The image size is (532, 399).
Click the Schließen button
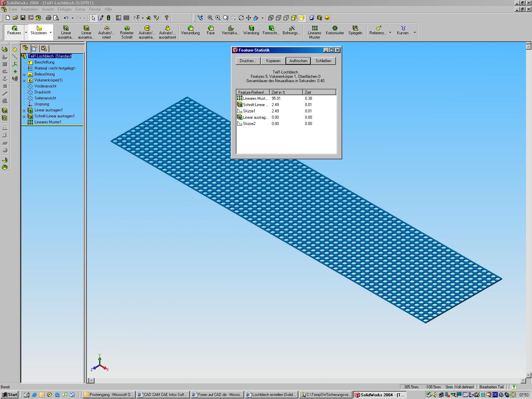point(324,61)
